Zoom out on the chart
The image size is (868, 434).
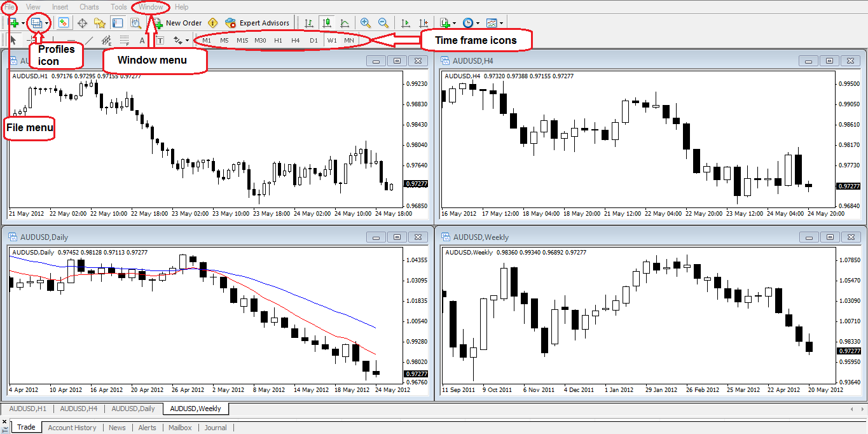(x=383, y=23)
